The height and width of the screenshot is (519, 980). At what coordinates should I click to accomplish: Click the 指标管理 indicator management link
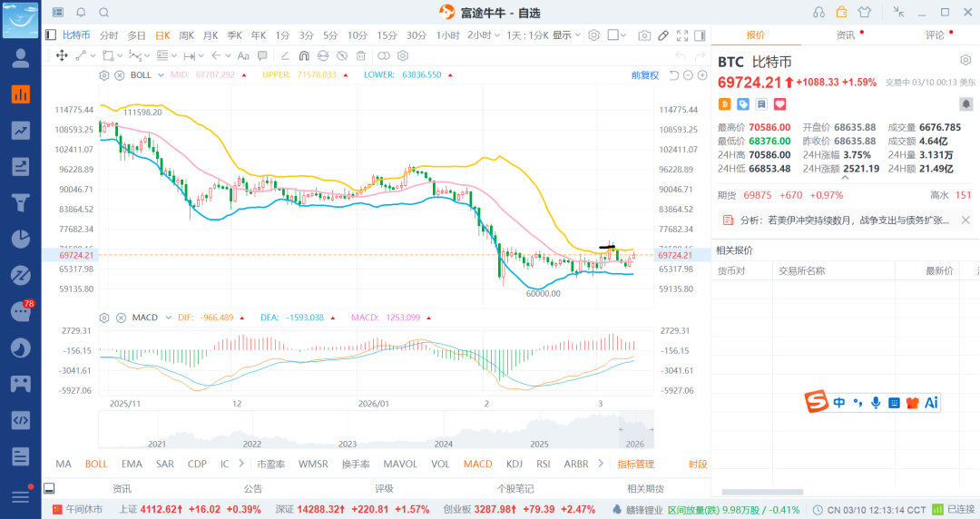pos(635,464)
